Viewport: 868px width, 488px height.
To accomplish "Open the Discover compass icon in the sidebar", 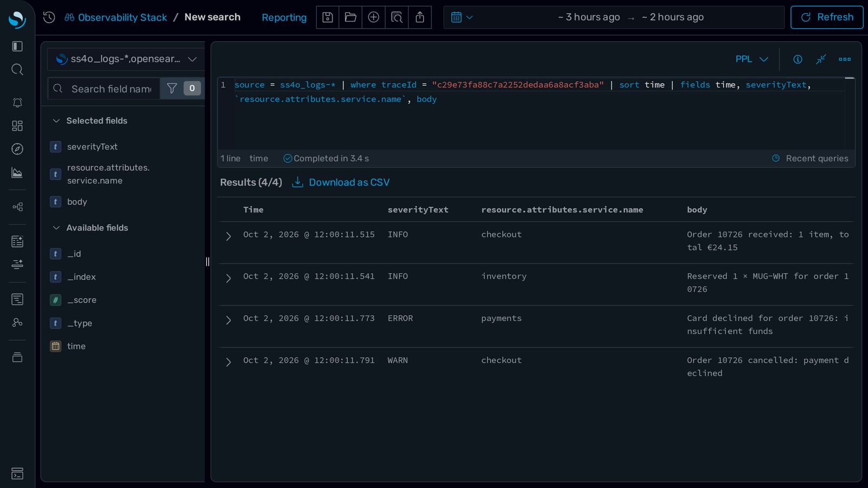I will coord(17,149).
